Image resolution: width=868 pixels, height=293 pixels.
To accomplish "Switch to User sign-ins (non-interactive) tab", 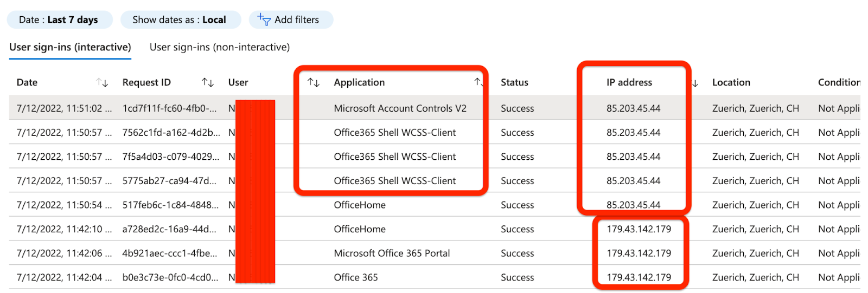I will pyautogui.click(x=220, y=47).
